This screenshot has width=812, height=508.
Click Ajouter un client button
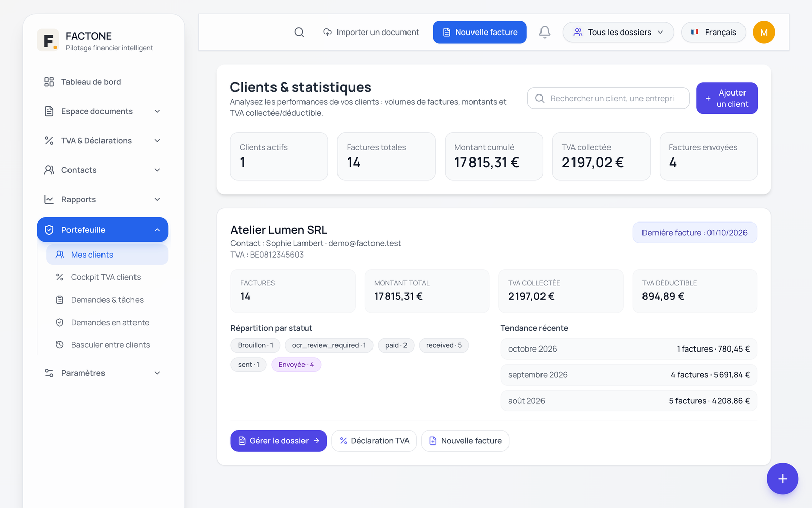[727, 98]
